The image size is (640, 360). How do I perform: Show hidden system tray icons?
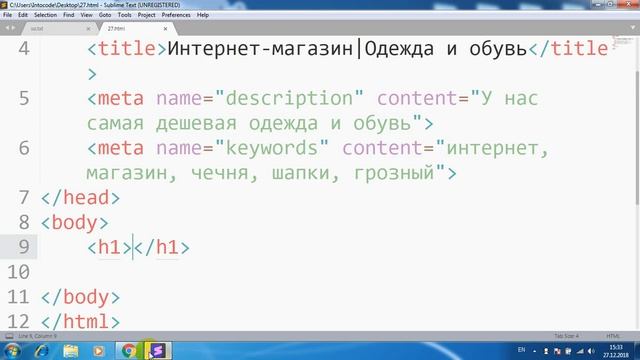point(534,351)
